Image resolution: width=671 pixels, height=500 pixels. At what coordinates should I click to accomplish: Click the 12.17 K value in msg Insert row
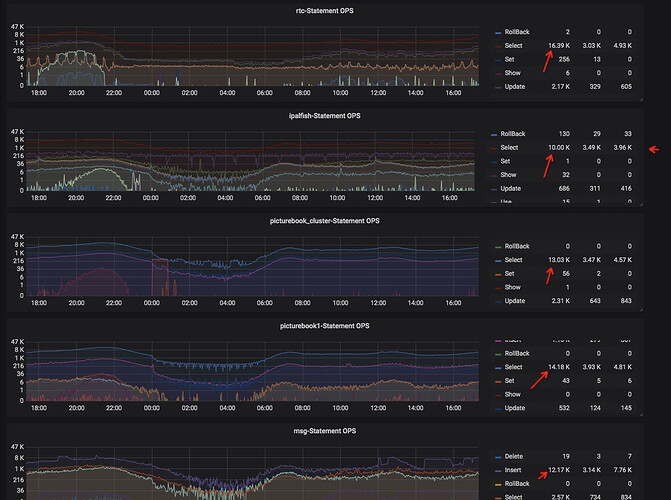click(559, 470)
